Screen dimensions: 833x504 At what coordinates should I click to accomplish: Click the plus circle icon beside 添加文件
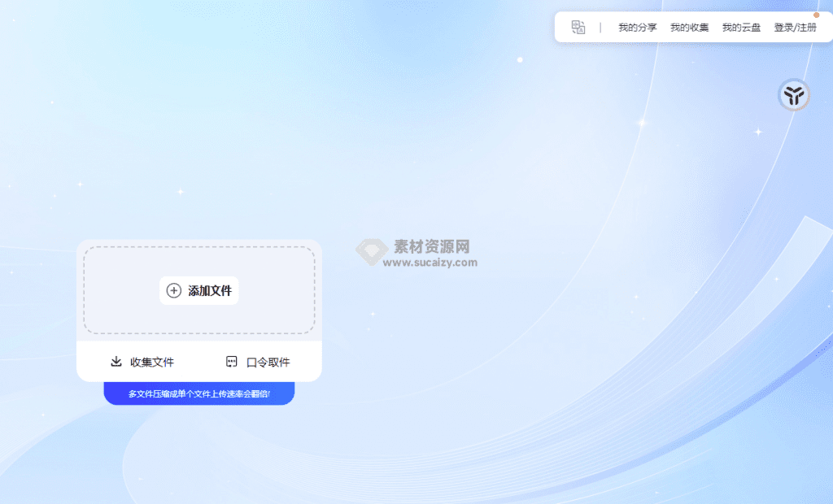(174, 290)
